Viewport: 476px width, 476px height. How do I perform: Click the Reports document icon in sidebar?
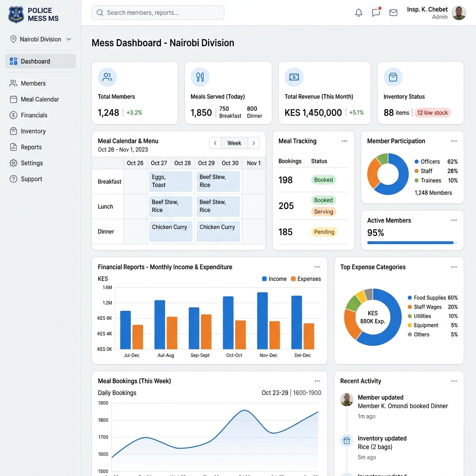(13, 147)
